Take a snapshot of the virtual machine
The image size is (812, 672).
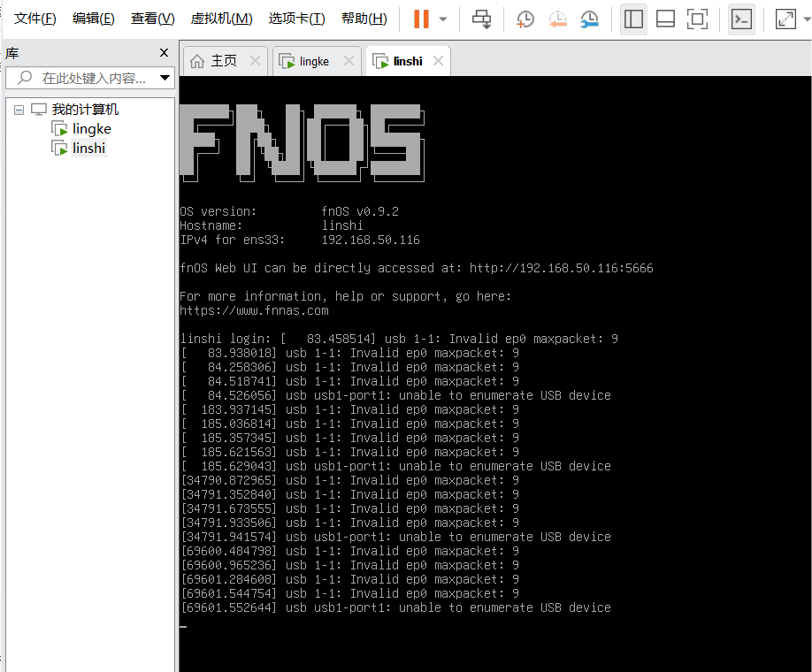[x=525, y=19]
